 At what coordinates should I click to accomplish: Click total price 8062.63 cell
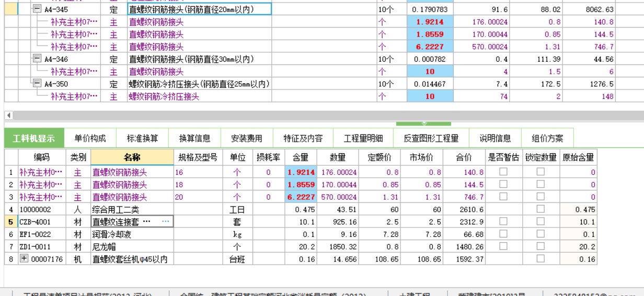pos(589,9)
